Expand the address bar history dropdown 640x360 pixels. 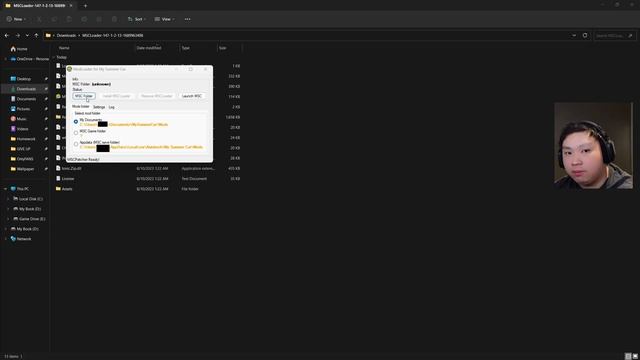coord(574,36)
